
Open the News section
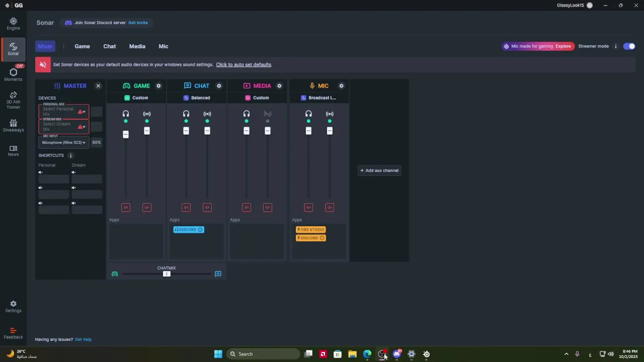click(x=13, y=151)
